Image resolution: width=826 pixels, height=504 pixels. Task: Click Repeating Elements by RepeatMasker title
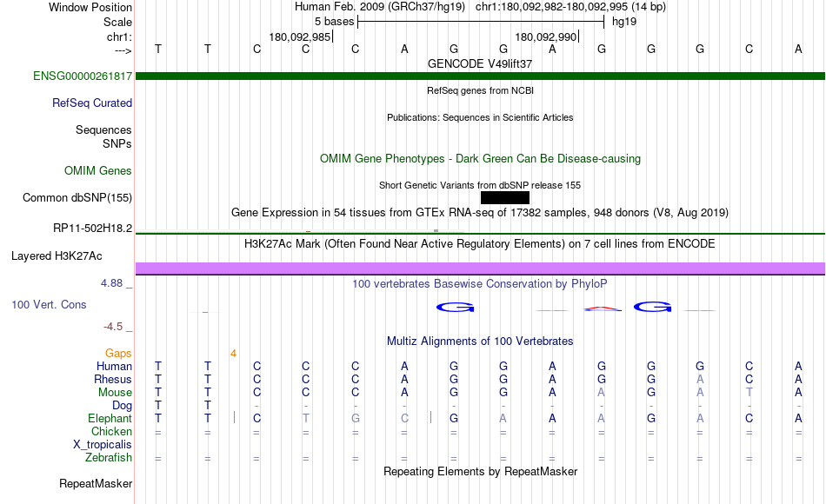point(481,471)
